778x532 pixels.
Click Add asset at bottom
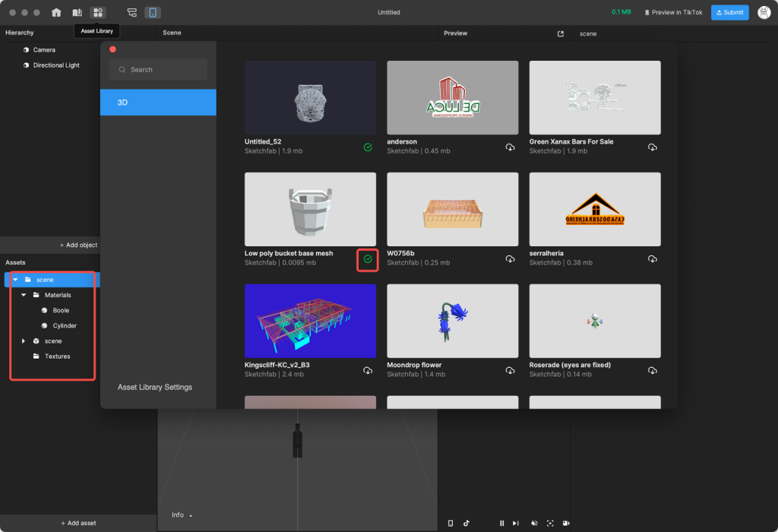point(78,523)
